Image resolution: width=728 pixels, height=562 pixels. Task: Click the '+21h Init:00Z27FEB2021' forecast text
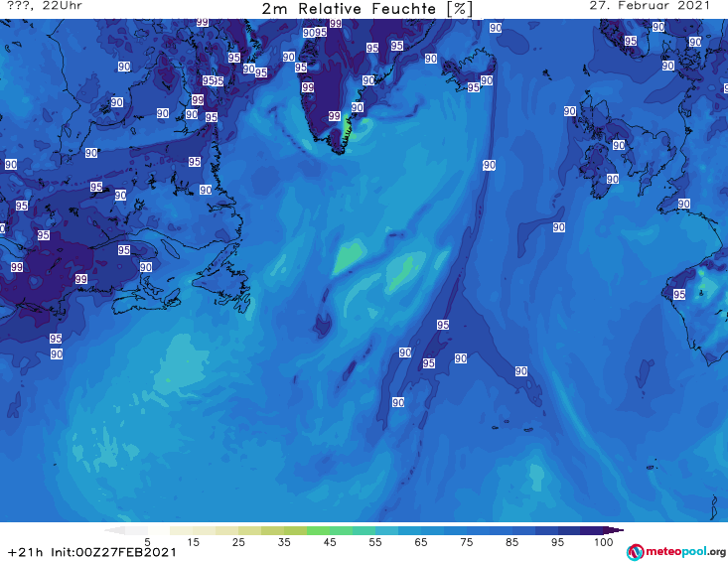coord(92,553)
